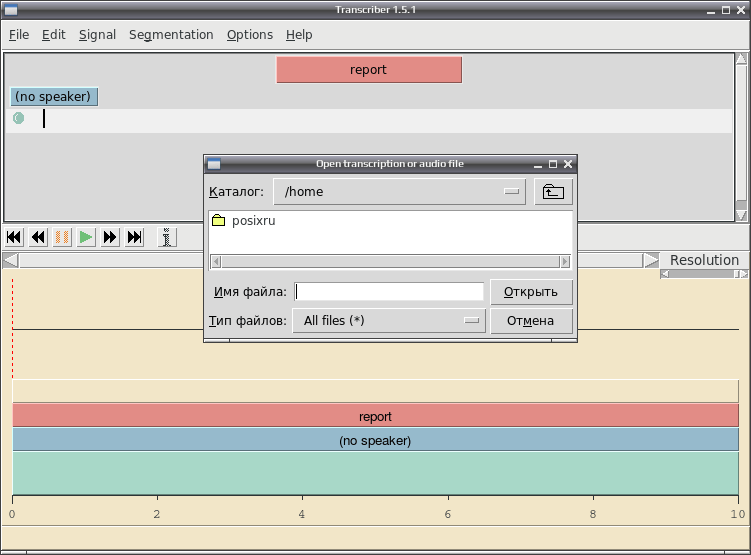Click the Отмена button
751x555 pixels.
(531, 320)
